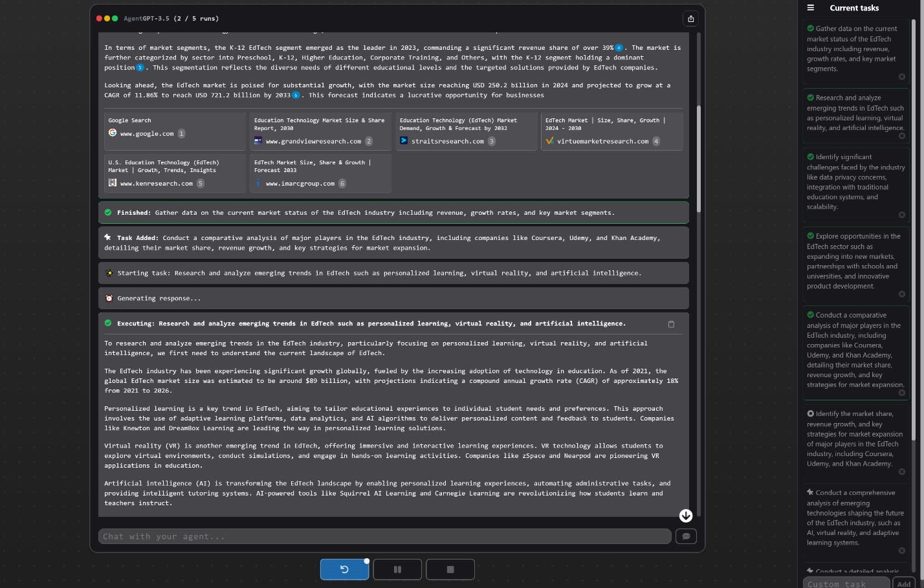The width and height of the screenshot is (924, 588).
Task: Open the virtuemarketresearch.com source card
Action: click(x=611, y=131)
